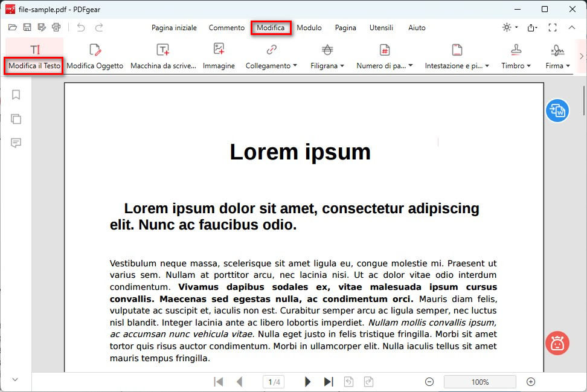Screen dimensions: 587x392
Task: Open the blue PDF to Word converter
Action: pos(557,111)
